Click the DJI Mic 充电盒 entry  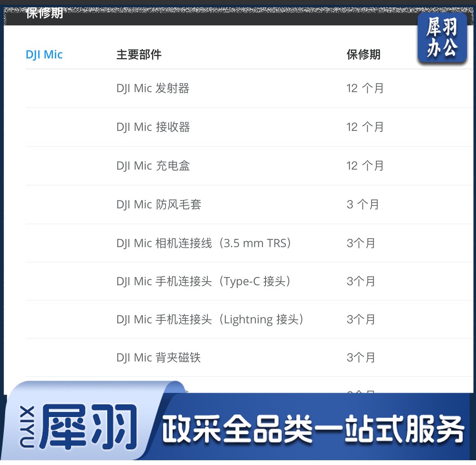click(x=153, y=166)
